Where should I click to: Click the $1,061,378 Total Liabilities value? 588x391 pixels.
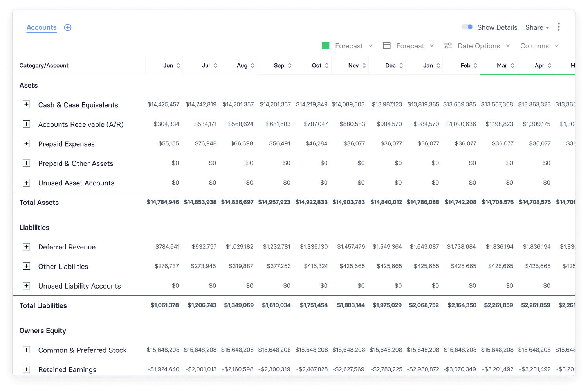165,305
